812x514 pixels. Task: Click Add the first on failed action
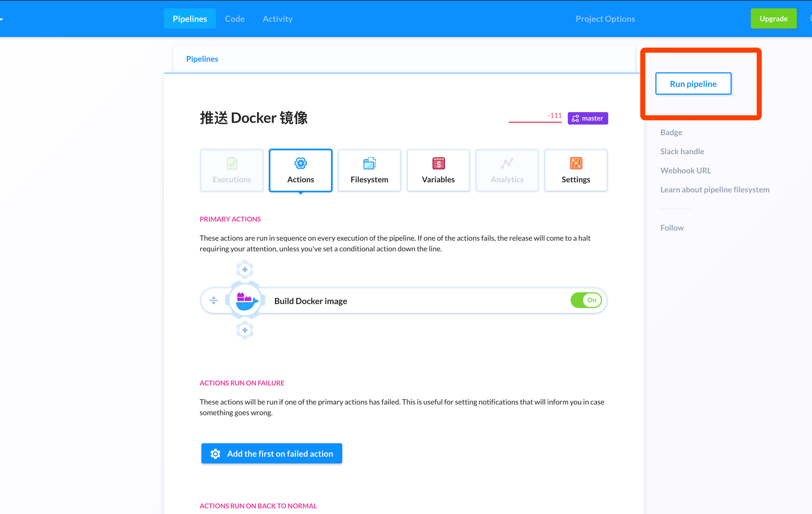pos(272,454)
